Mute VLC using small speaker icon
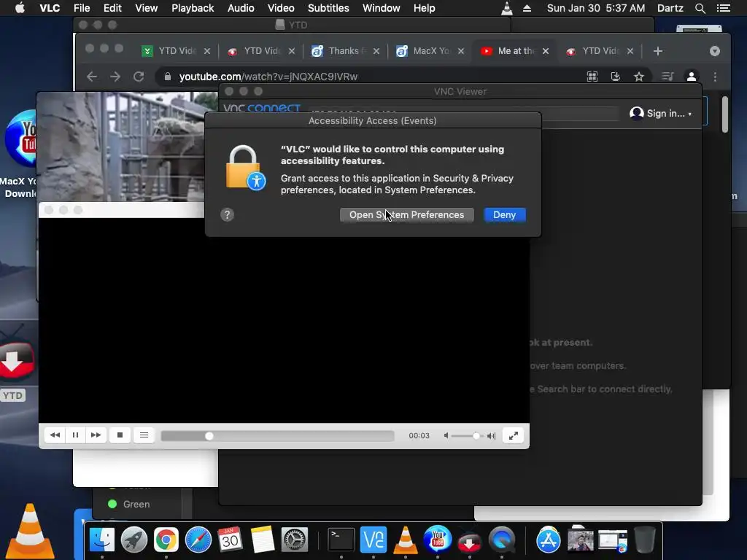 [446, 436]
